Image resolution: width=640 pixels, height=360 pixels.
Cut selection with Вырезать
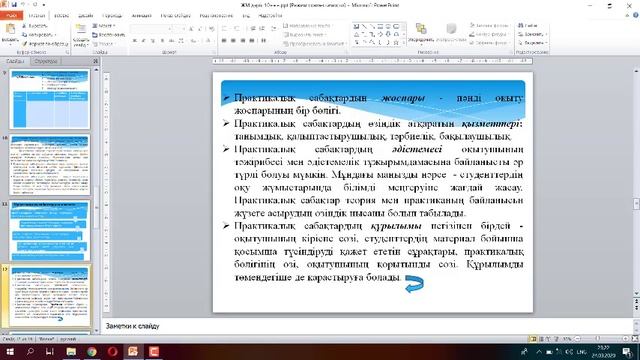click(x=35, y=26)
